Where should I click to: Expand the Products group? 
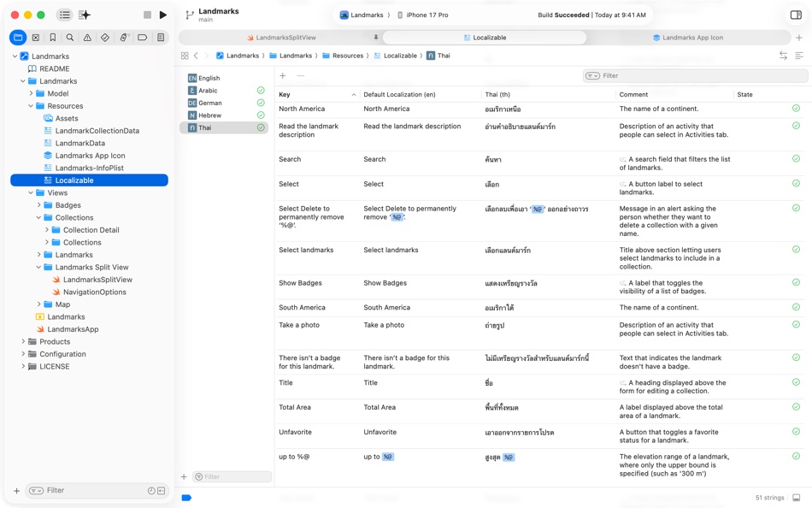pos(22,341)
